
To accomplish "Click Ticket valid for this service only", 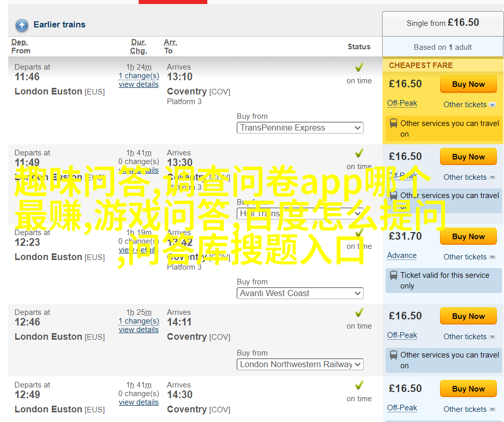I will pos(445,280).
